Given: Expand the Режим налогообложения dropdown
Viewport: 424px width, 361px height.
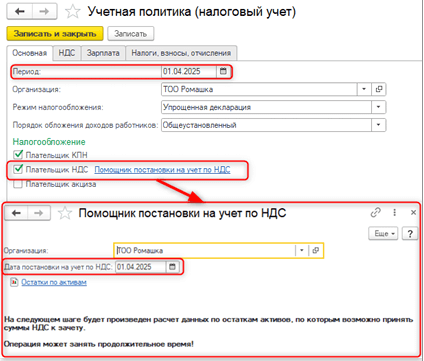Looking at the screenshot, I should click(378, 107).
